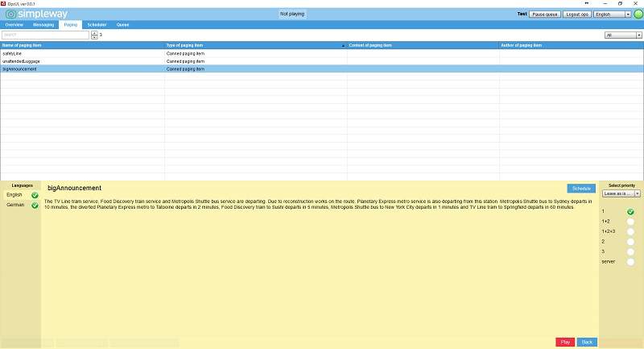Screen dimensions: 644x349
Task: Select the 1+2 zone option
Action: (630, 221)
